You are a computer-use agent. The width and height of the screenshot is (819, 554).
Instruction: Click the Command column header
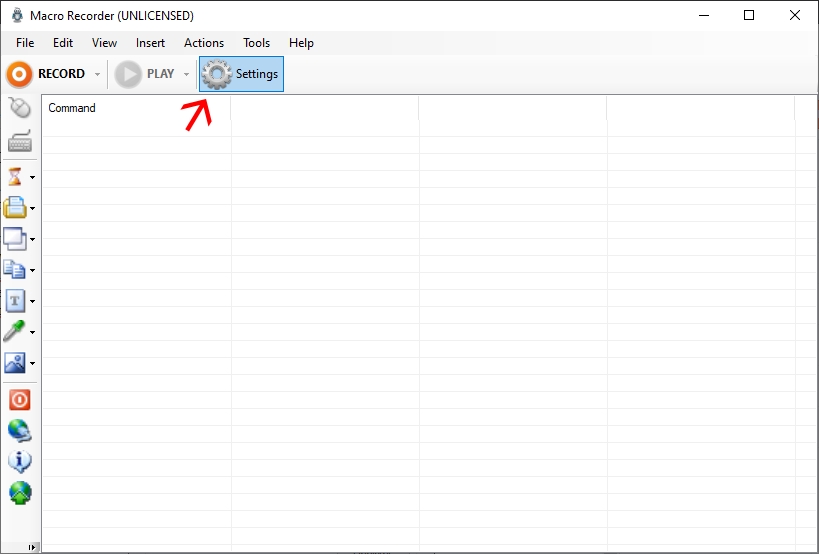point(136,108)
